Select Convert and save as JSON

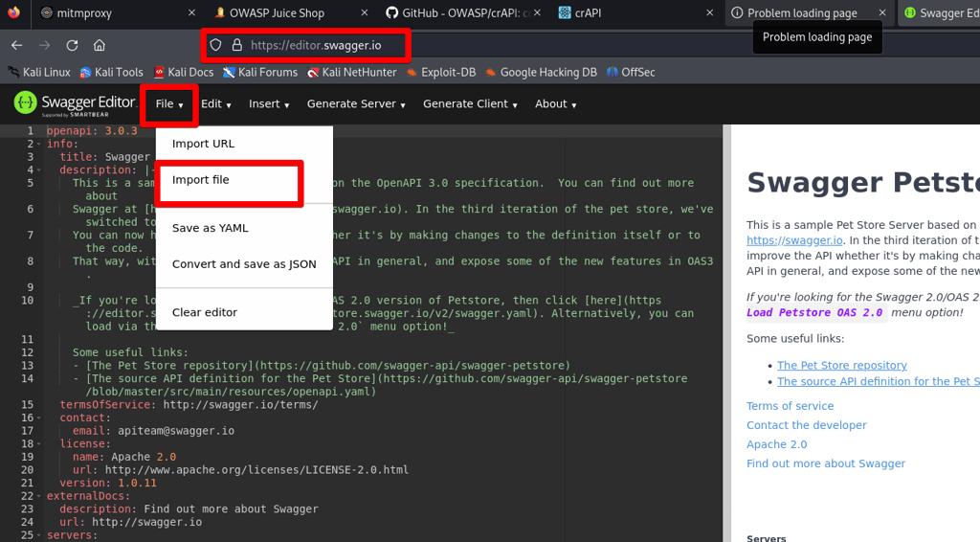pos(244,264)
